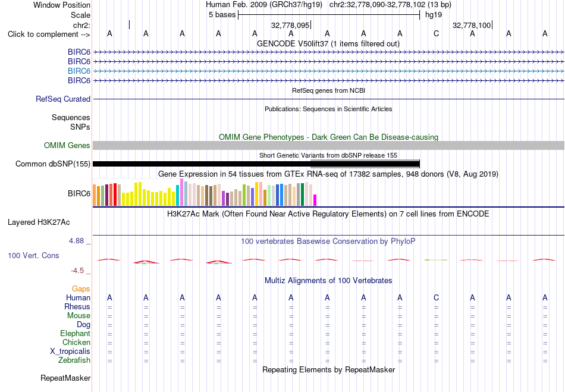Open 'Multiz Alignments of 100 Vertebrates' title
The height and width of the screenshot is (392, 565).
tap(328, 280)
